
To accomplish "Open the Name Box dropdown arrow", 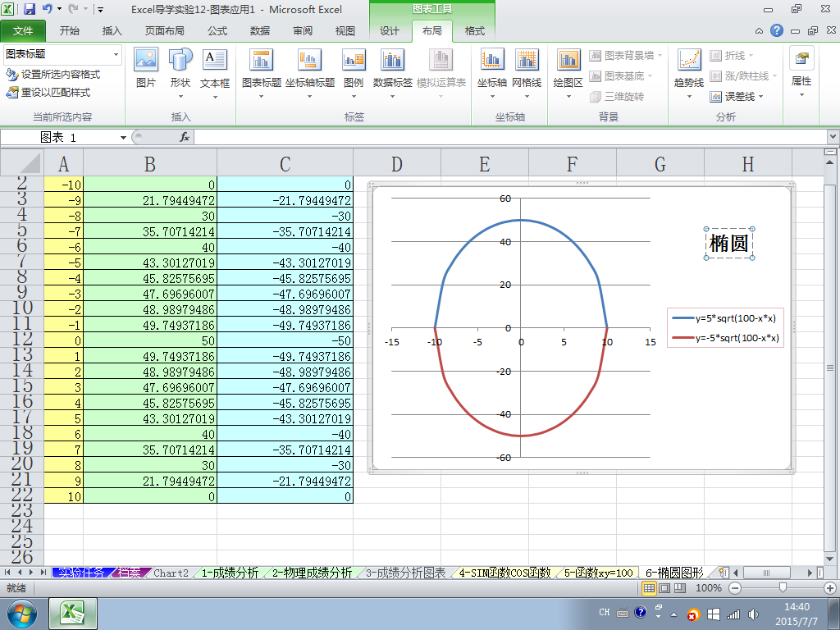I will [123, 137].
